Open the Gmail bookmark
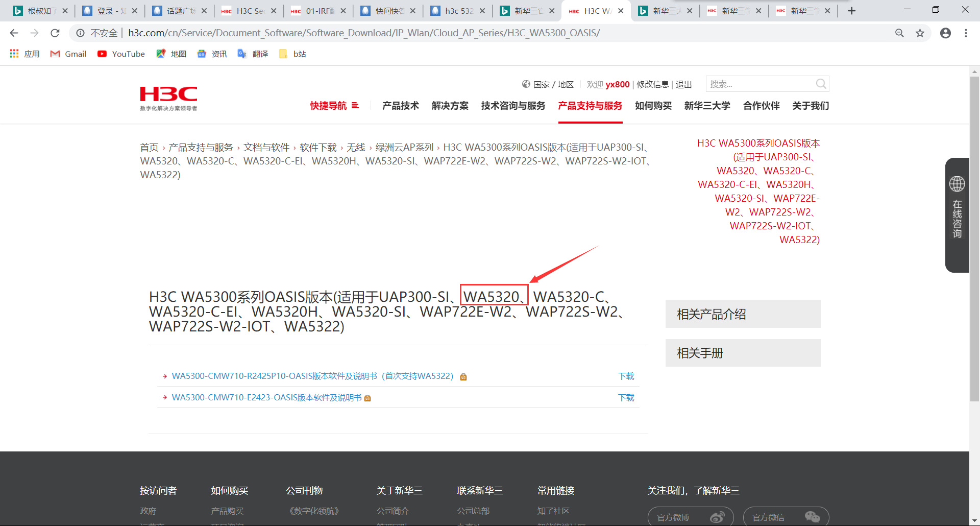The height and width of the screenshot is (526, 980). coord(68,54)
